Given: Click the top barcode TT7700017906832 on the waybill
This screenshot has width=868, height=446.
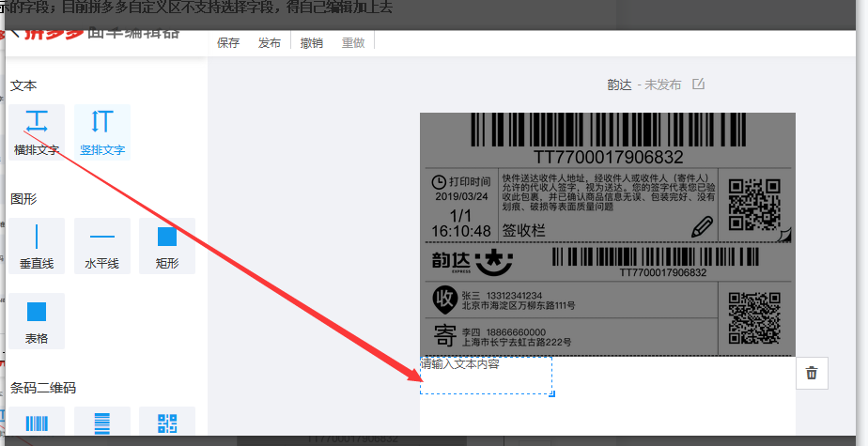Looking at the screenshot, I should (x=609, y=130).
